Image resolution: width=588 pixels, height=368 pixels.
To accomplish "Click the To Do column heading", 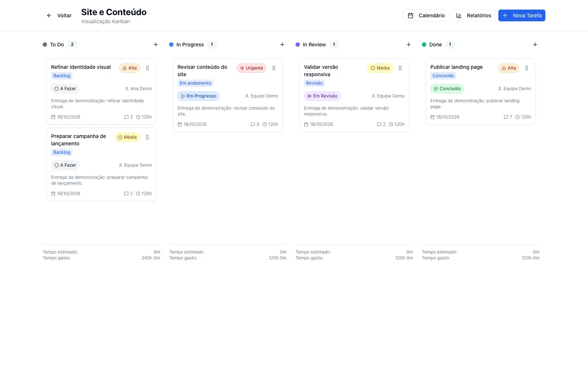I will pos(57,45).
